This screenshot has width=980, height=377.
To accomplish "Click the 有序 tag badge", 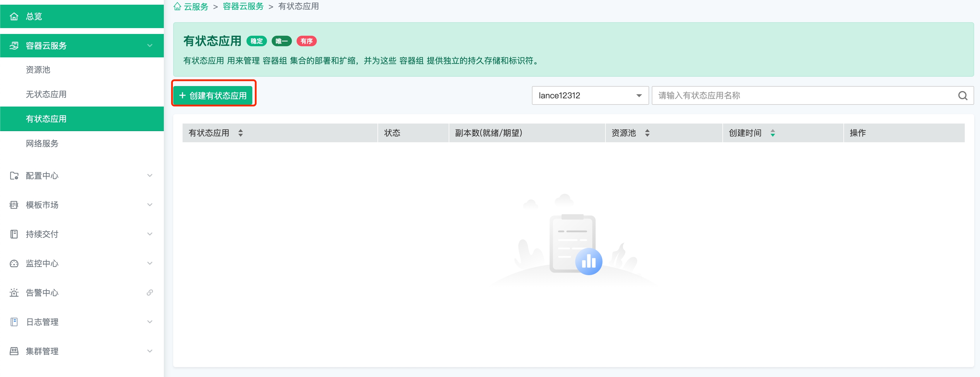I will pos(307,41).
